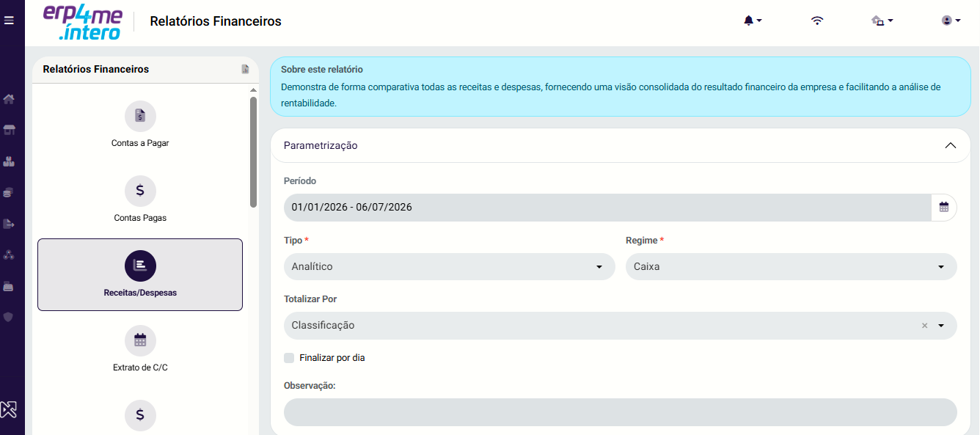Click the logo icon at the sidebar bottom

[9, 409]
